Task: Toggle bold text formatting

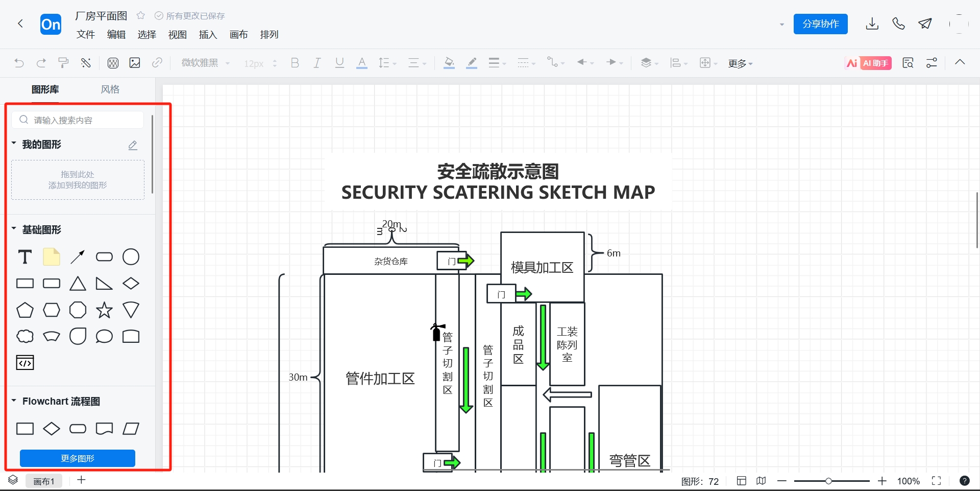Action: [x=295, y=63]
